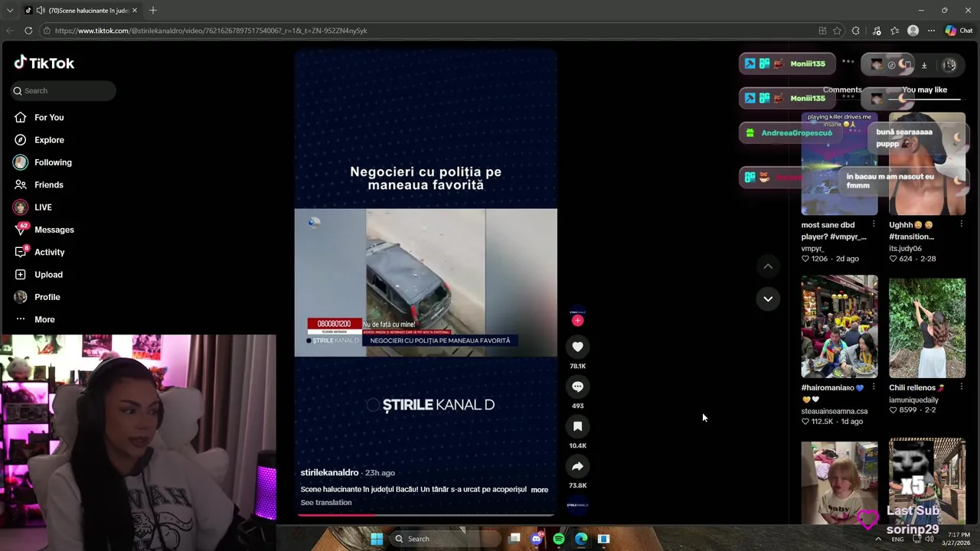Toggle the bookmark save icon
This screenshot has height=551, width=980.
[x=577, y=426]
